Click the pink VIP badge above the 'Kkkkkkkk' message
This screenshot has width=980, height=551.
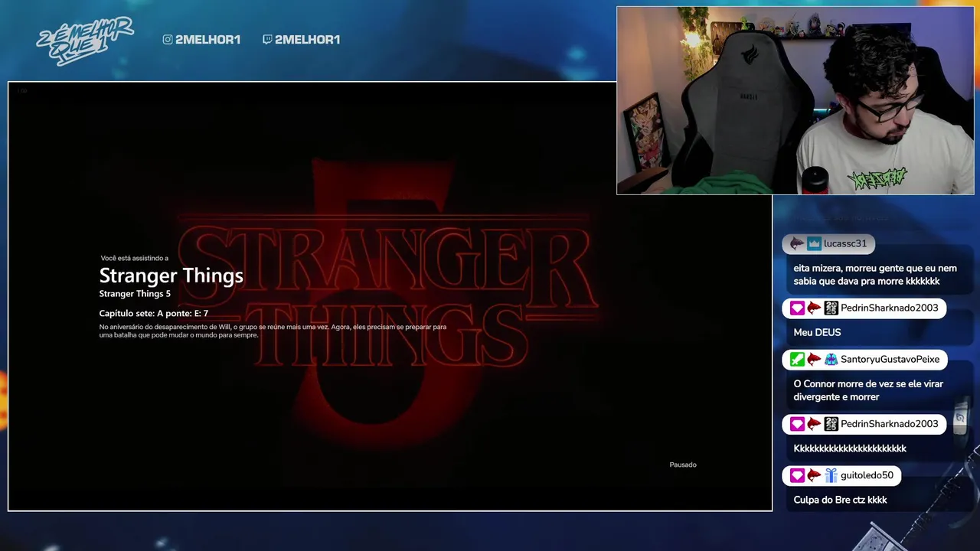point(797,424)
